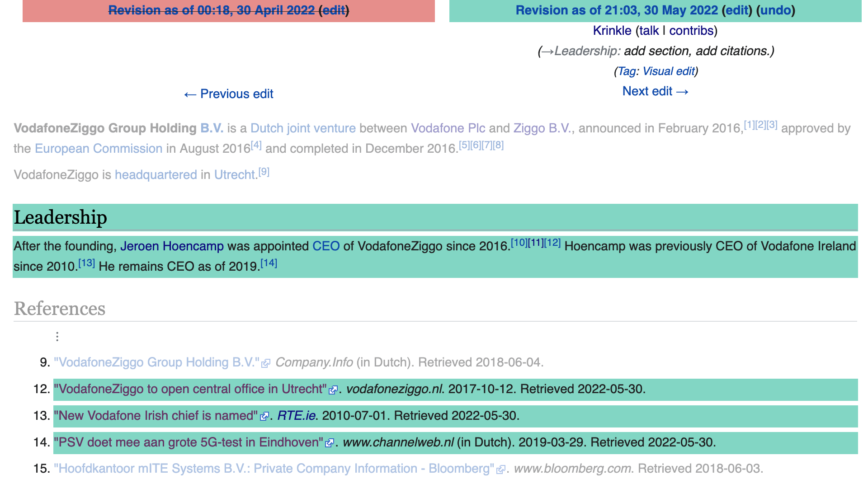Open "VodafoneZiggo Group Holding B.V." reference link

click(x=157, y=362)
